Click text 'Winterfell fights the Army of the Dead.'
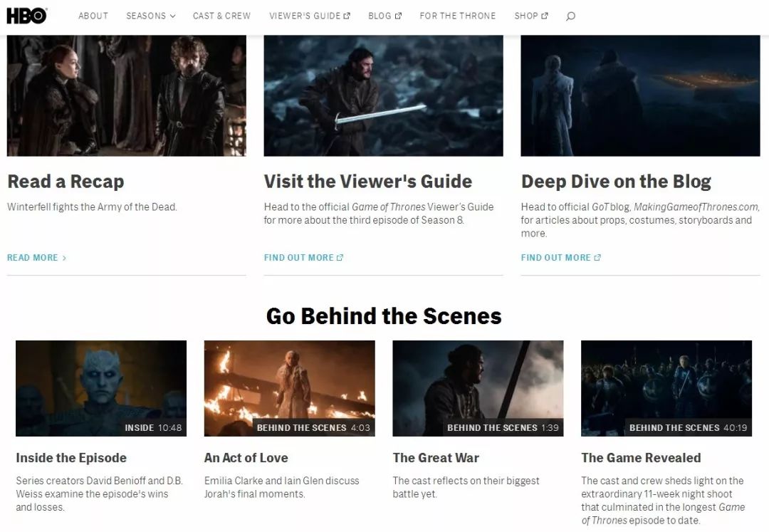Screen dimensions: 769x532 [x=92, y=207]
